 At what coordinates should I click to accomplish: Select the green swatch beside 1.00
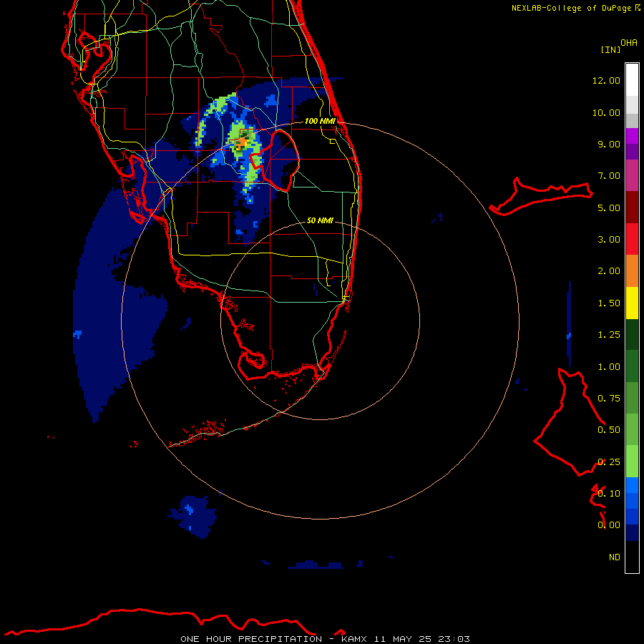632,366
